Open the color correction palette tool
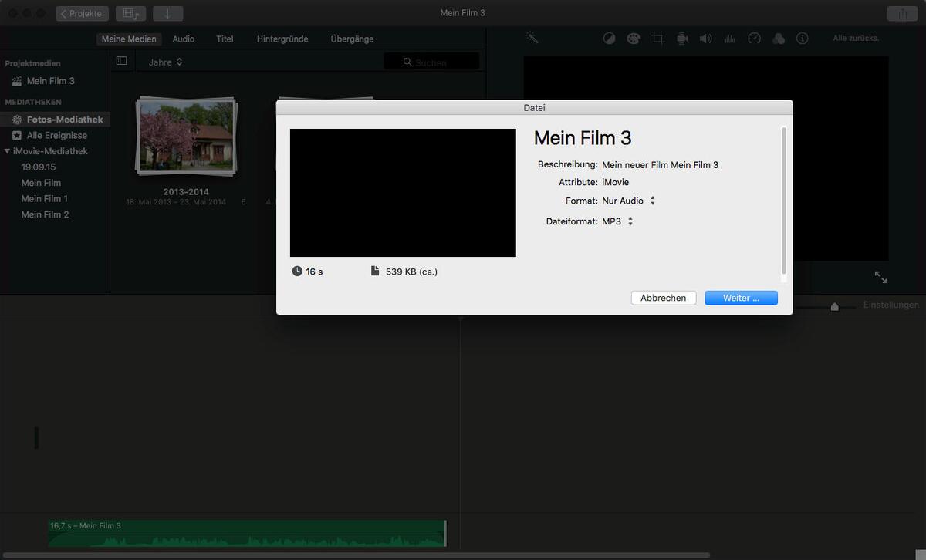 point(634,39)
